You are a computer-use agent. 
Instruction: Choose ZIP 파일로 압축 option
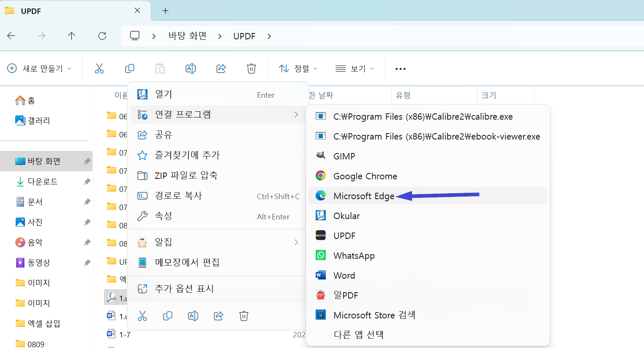click(x=218, y=175)
